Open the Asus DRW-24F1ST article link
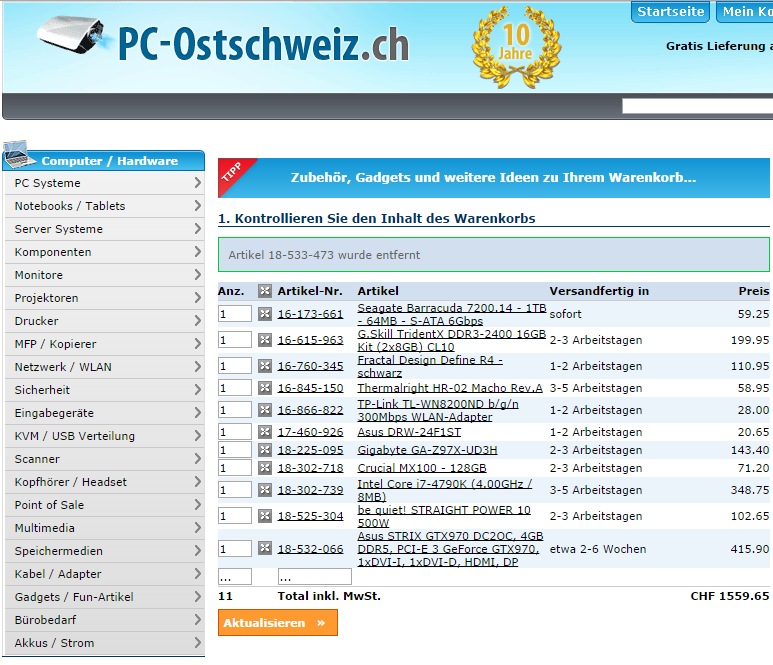Image resolution: width=773 pixels, height=665 pixels. [x=409, y=432]
